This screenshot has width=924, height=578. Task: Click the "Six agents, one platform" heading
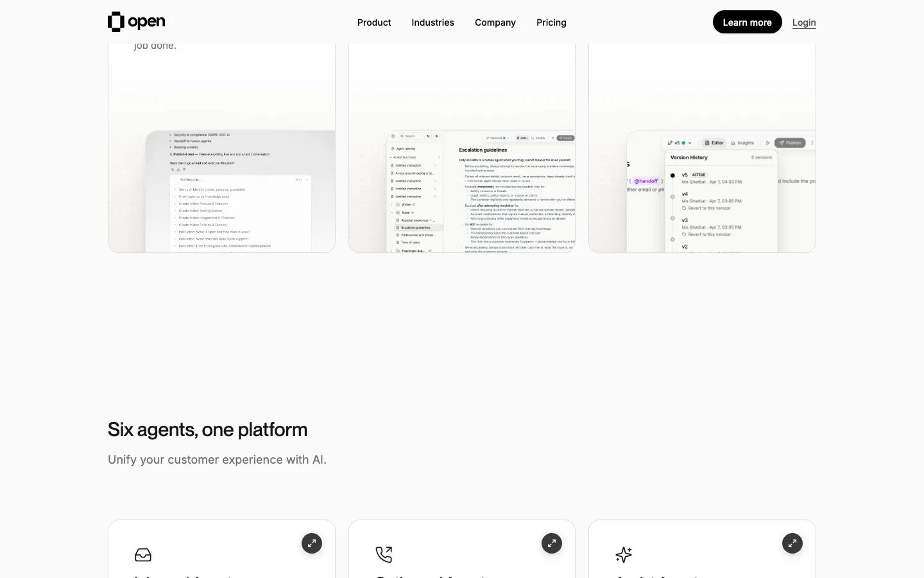[208, 429]
